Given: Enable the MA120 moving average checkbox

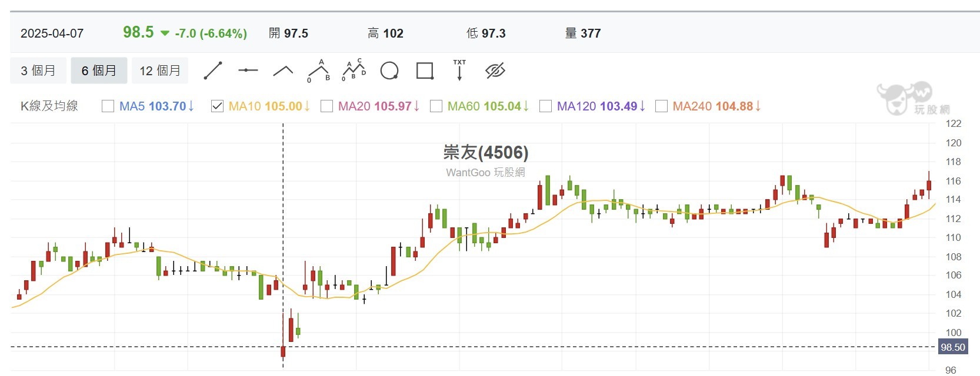Looking at the screenshot, I should 545,106.
